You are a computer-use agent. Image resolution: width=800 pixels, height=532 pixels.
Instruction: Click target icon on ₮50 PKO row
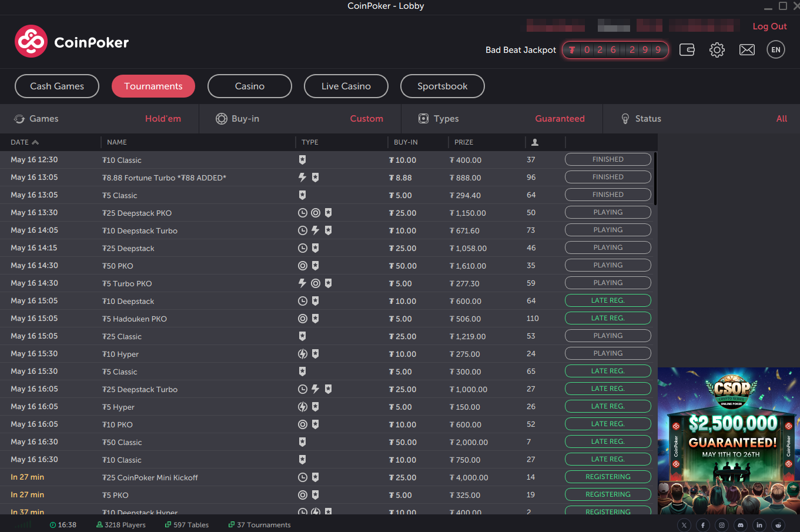tap(303, 266)
